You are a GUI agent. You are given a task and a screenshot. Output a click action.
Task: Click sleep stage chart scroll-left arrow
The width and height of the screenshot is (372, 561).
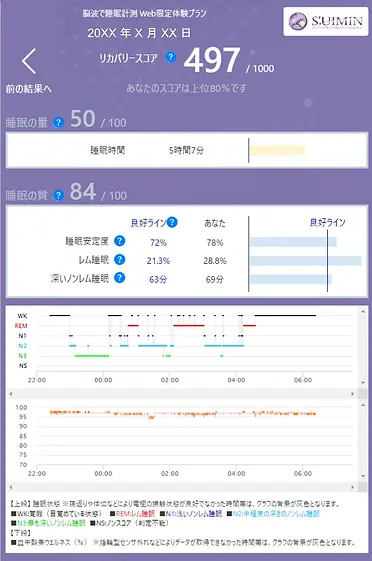coord(11,394)
